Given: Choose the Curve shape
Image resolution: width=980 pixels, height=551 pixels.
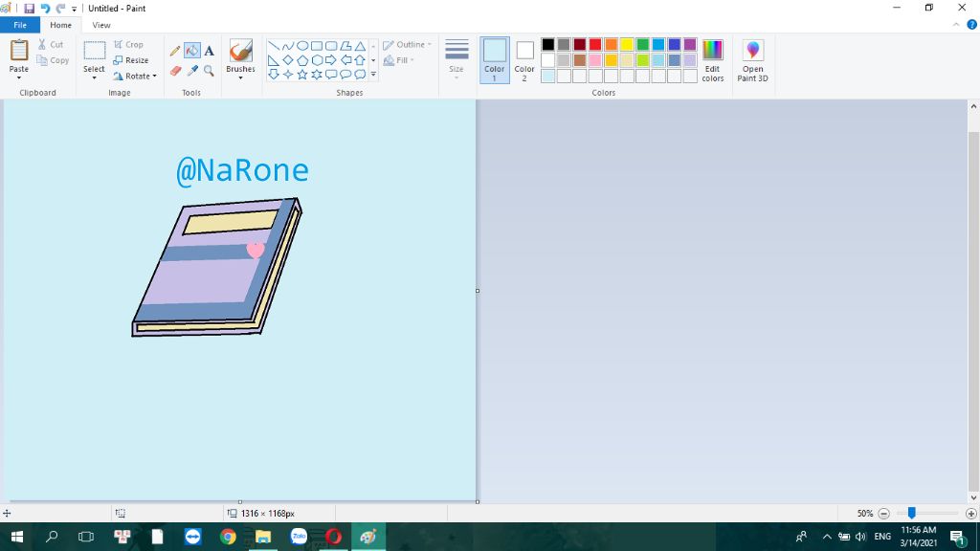Looking at the screenshot, I should [x=288, y=46].
